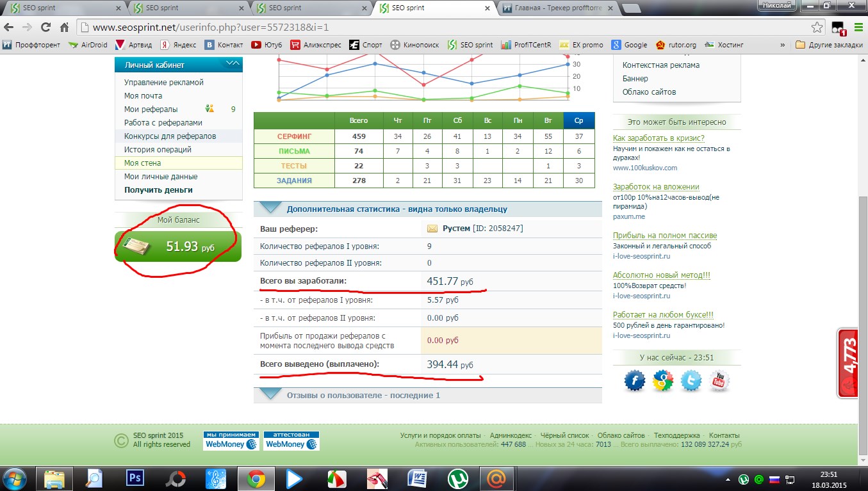The image size is (868, 491).
Task: Click the address bar URL field
Action: pos(442,28)
